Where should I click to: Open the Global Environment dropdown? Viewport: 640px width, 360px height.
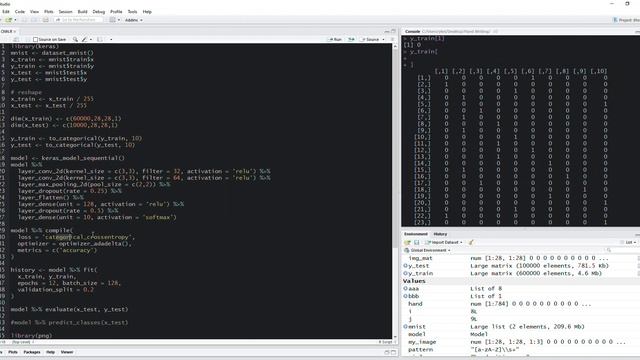(428, 250)
